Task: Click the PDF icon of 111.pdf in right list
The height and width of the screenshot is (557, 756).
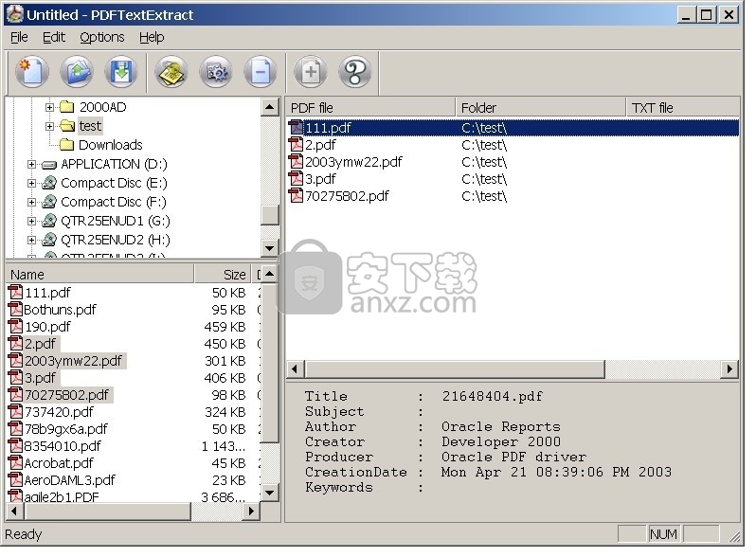Action: pyautogui.click(x=296, y=128)
